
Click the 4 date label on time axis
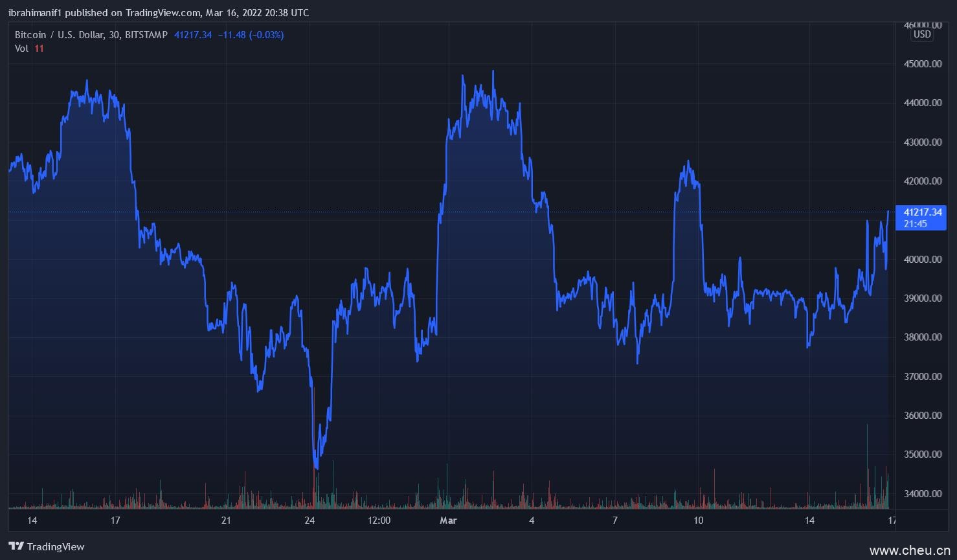532,521
